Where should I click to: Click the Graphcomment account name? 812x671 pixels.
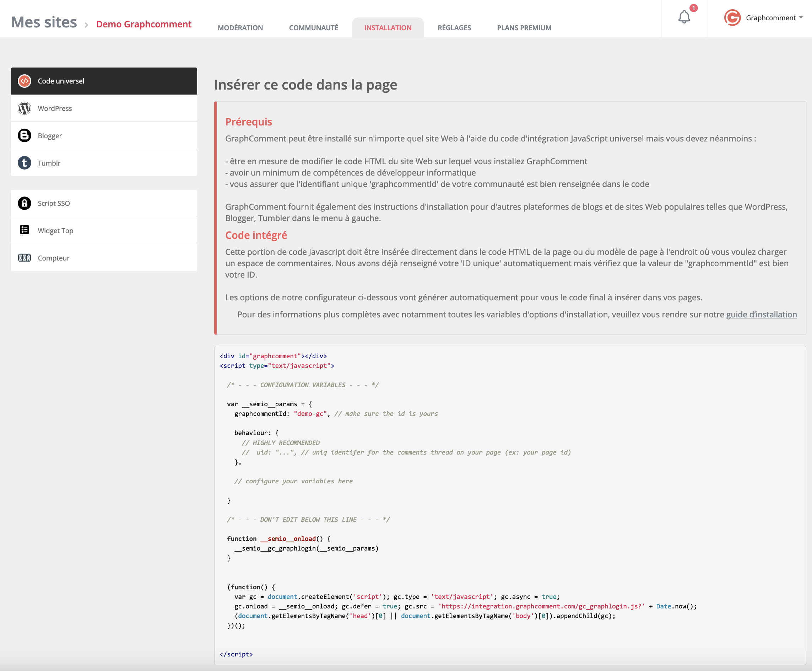771,18
